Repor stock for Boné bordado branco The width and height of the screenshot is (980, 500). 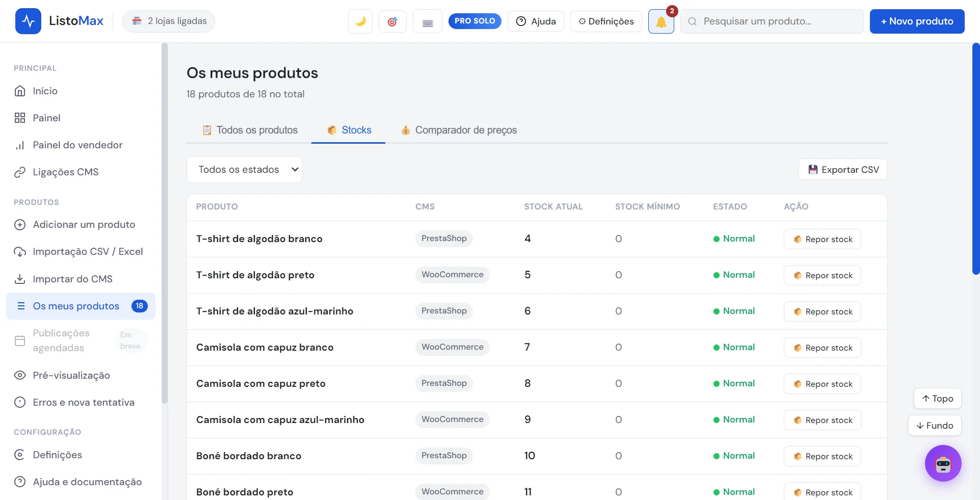823,456
